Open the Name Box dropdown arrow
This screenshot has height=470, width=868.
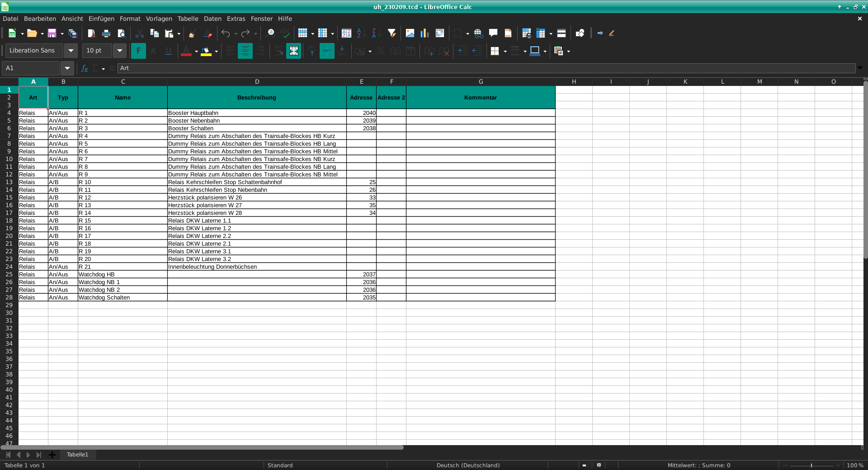(x=67, y=68)
